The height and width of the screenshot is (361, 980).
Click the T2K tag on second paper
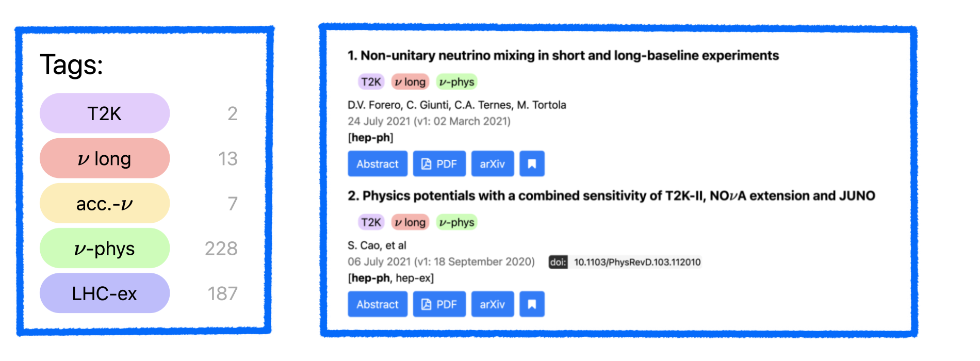point(371,222)
